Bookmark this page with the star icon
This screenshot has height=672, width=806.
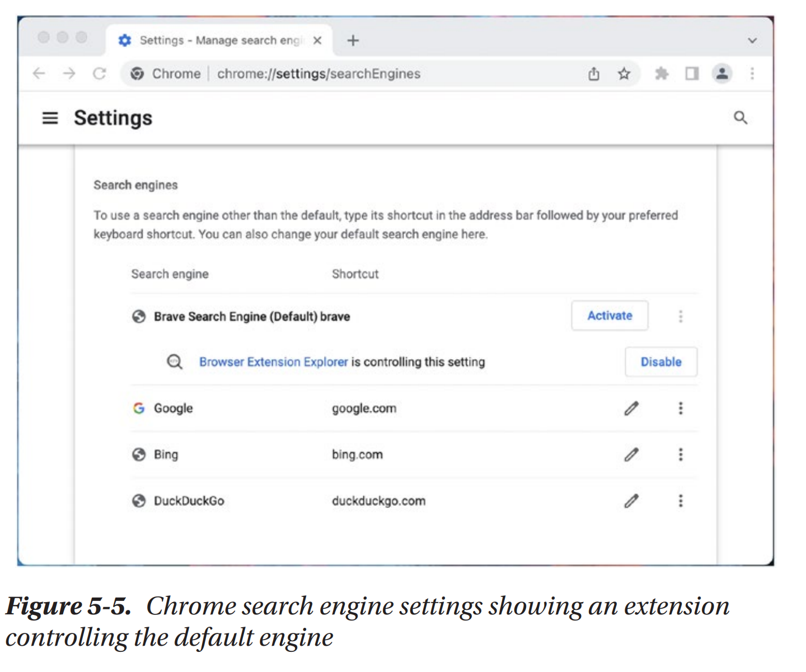point(624,74)
